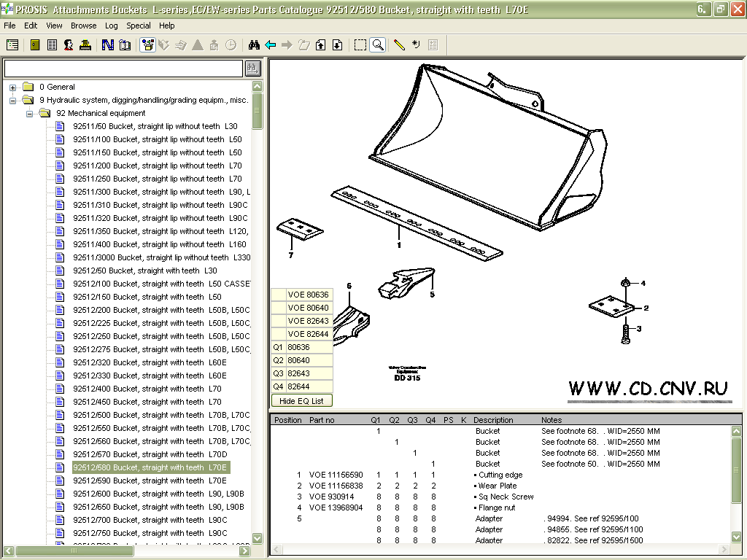The height and width of the screenshot is (560, 747).
Task: Click the greyed tag toolbar icon
Action: 164,45
